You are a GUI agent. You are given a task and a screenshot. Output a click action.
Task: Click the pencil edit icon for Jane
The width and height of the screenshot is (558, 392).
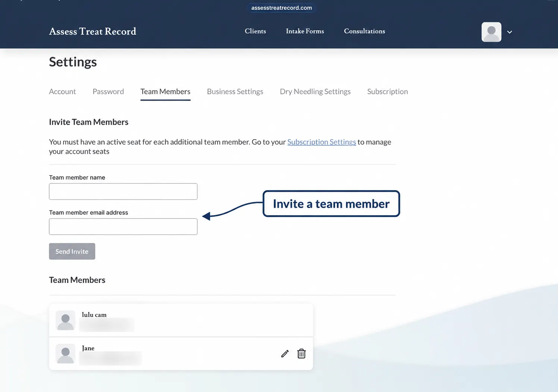pyautogui.click(x=285, y=354)
